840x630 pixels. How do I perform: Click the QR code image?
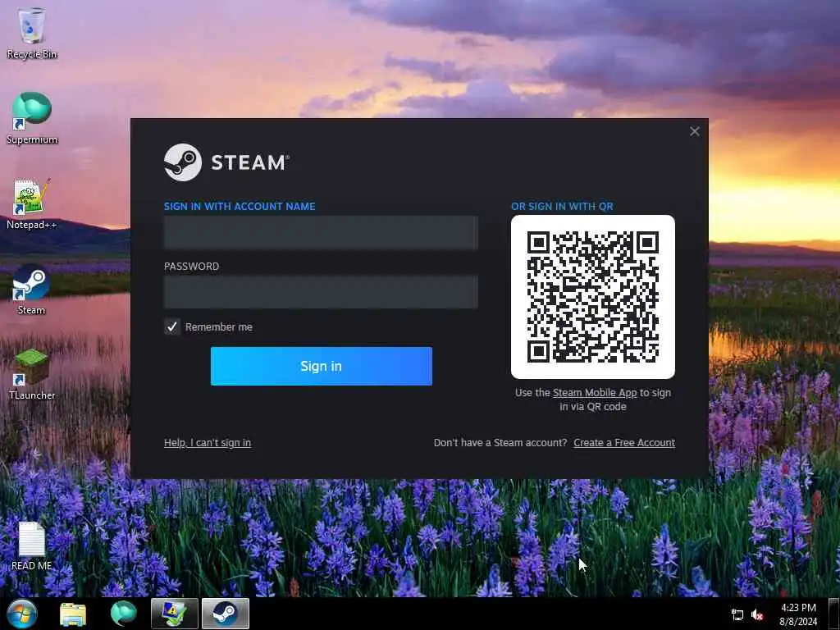click(x=593, y=297)
